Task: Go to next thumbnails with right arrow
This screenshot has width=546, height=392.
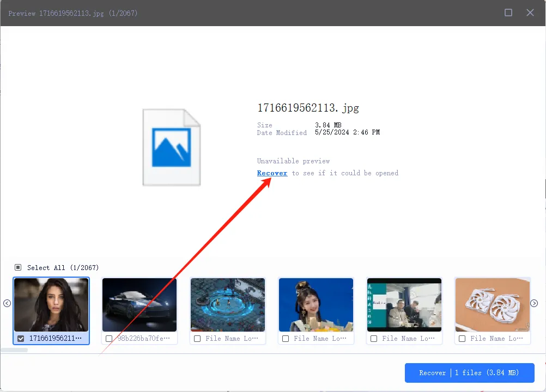Action: (x=534, y=303)
